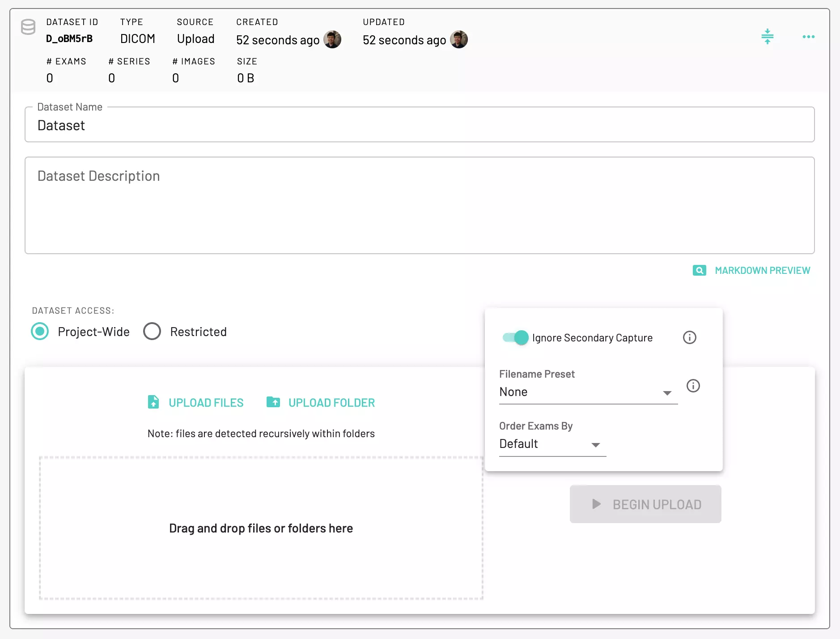Image resolution: width=840 pixels, height=639 pixels.
Task: Show info for Filename Preset
Action: coord(693,386)
